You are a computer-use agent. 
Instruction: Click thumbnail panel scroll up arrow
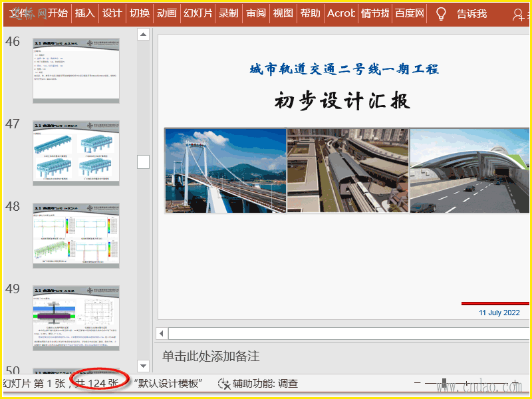(143, 35)
